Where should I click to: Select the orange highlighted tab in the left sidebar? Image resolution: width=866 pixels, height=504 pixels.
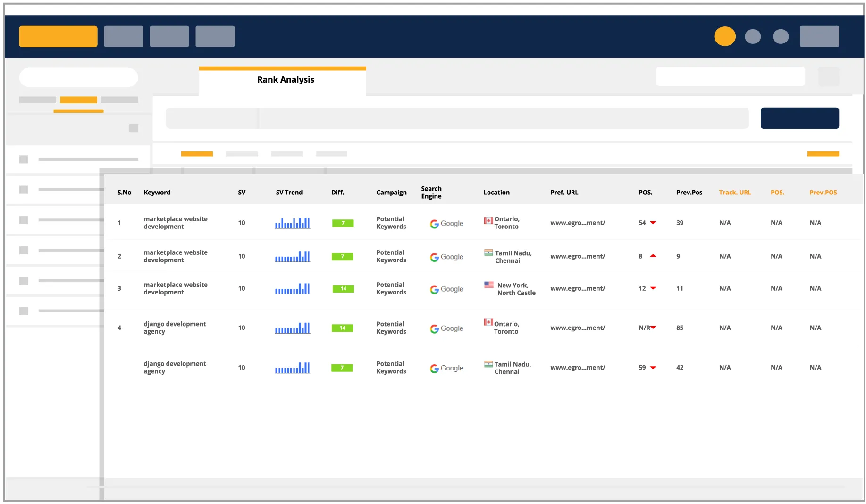coord(78,100)
